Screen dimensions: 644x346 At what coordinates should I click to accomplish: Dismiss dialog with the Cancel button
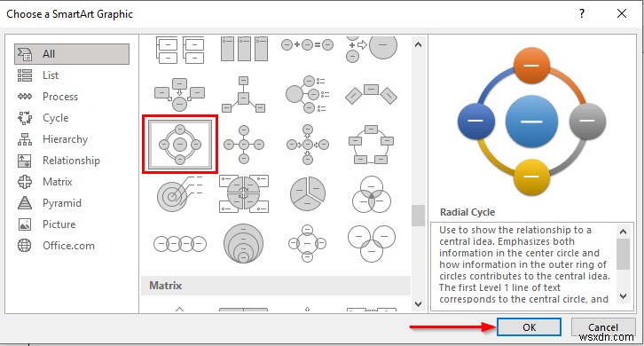click(x=603, y=327)
